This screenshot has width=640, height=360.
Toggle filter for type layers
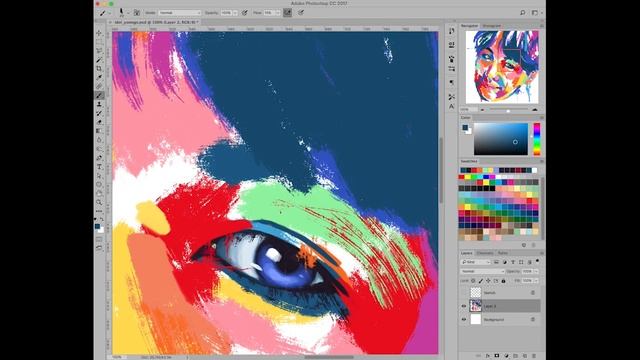pos(513,262)
